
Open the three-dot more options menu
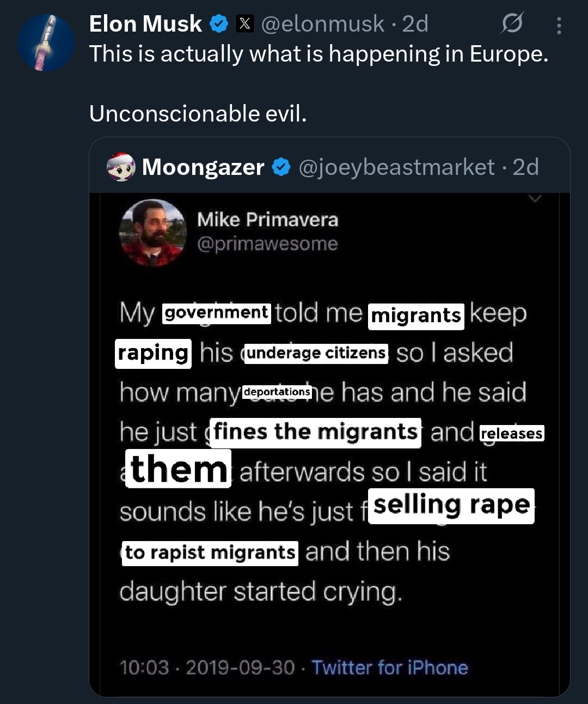point(559,25)
